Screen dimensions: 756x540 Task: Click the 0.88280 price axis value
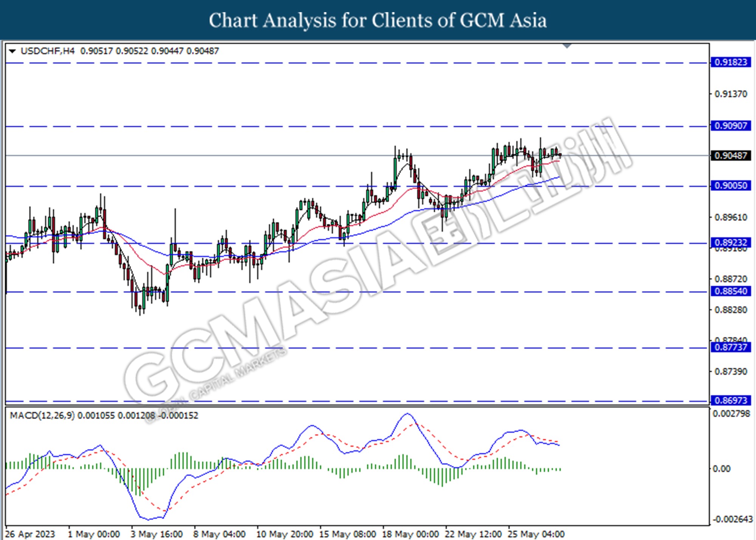731,310
